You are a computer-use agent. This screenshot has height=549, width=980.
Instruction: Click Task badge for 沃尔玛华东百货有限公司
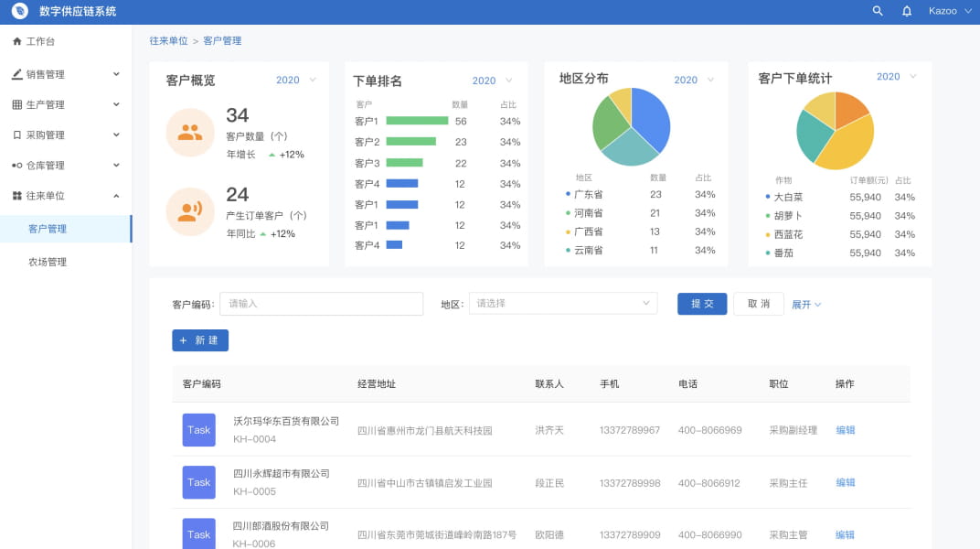[x=198, y=429]
